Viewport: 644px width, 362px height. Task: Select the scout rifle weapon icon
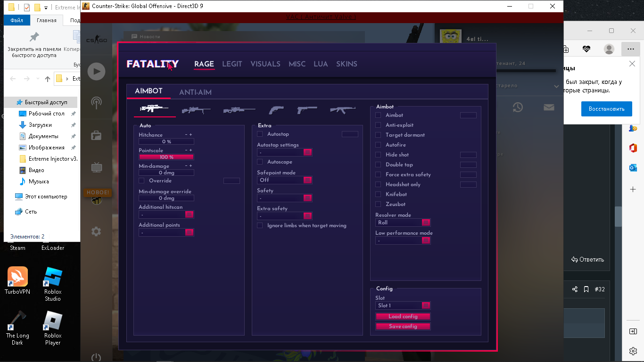tap(196, 110)
